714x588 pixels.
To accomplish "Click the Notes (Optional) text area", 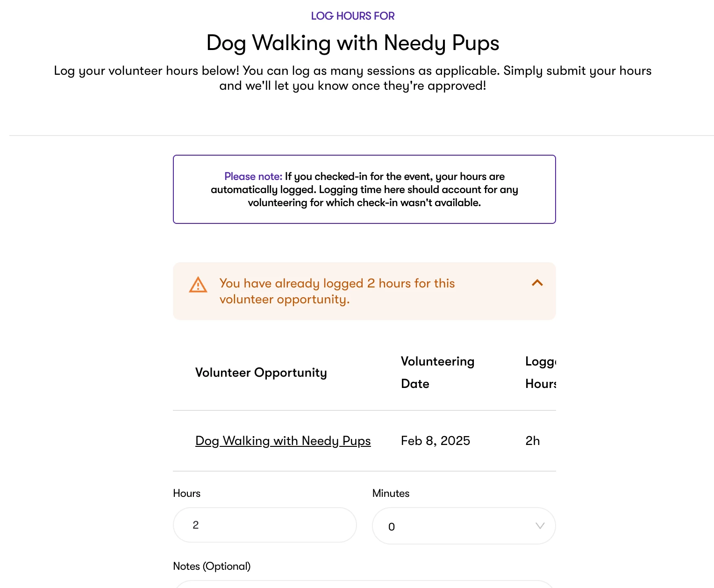I will click(364, 584).
